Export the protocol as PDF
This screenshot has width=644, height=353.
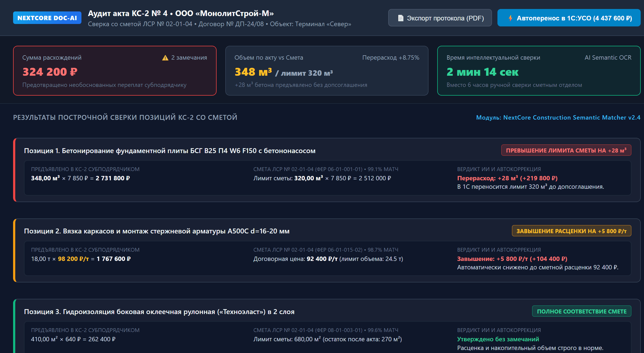click(440, 18)
